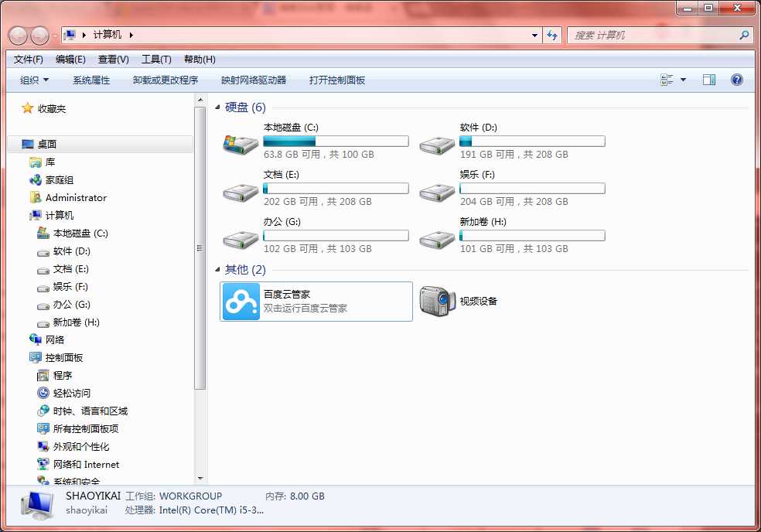Click 打开控制面板 toolbar button
This screenshot has height=532, width=761.
pos(337,80)
